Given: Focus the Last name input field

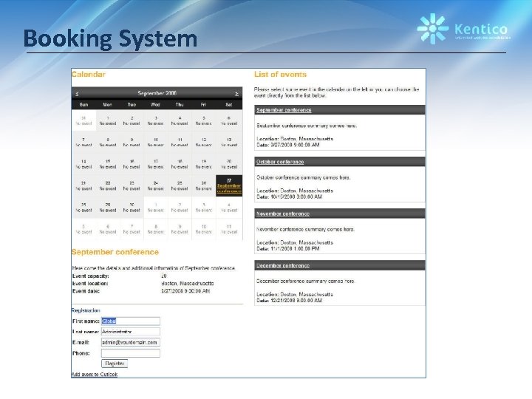Looking at the screenshot, I should [131, 332].
